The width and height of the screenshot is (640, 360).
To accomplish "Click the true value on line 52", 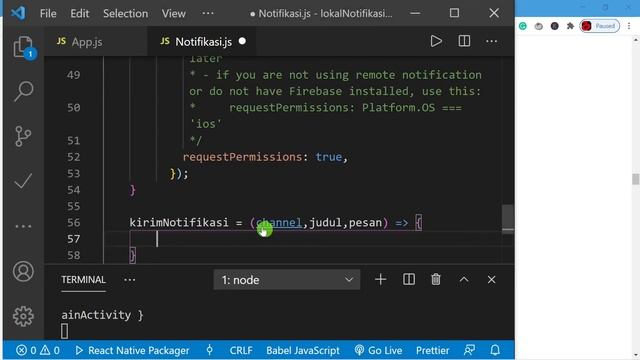I will [x=329, y=157].
